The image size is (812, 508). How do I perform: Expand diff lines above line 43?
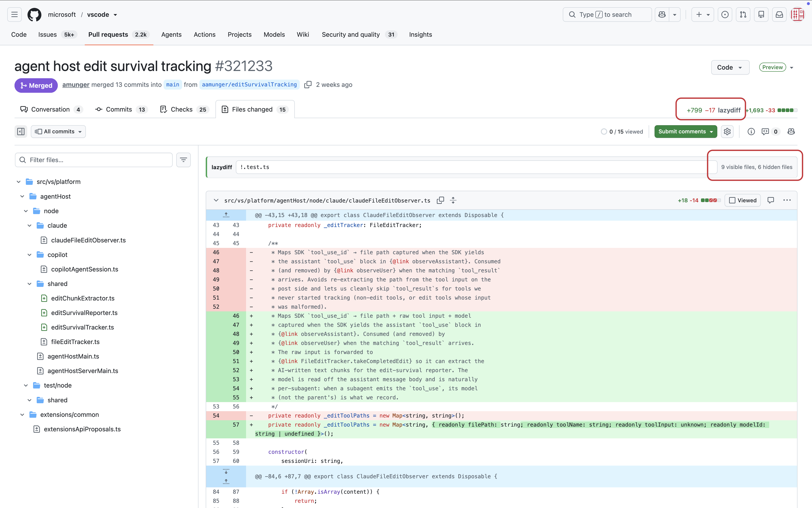tap(226, 215)
